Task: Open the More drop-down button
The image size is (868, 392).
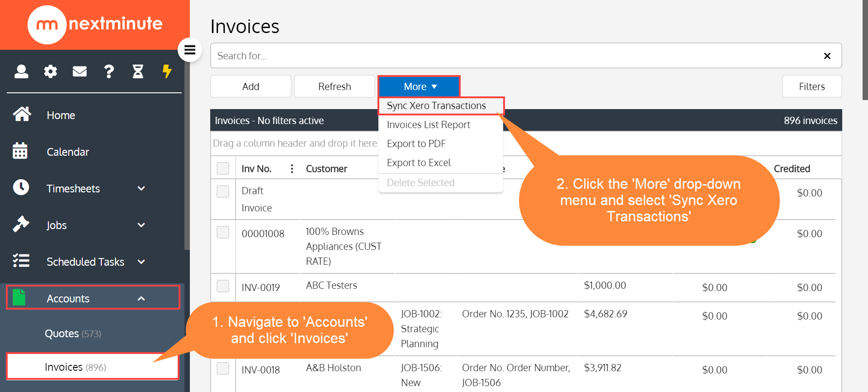Action: 419,86
